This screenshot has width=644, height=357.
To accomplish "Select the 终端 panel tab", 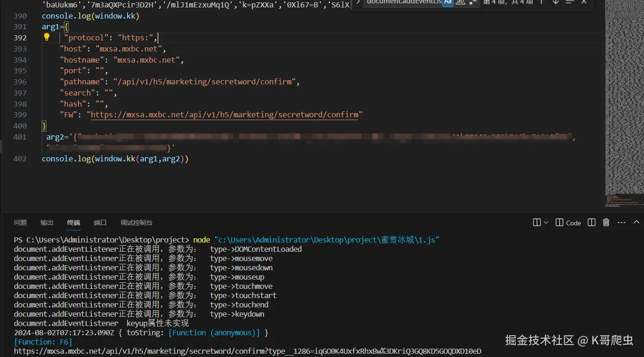I will [x=74, y=223].
